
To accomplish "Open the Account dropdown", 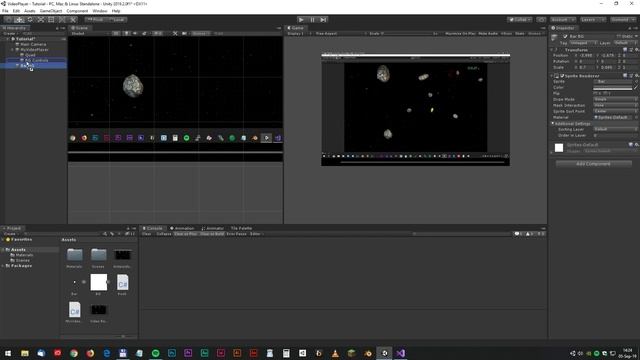I will click(562, 20).
